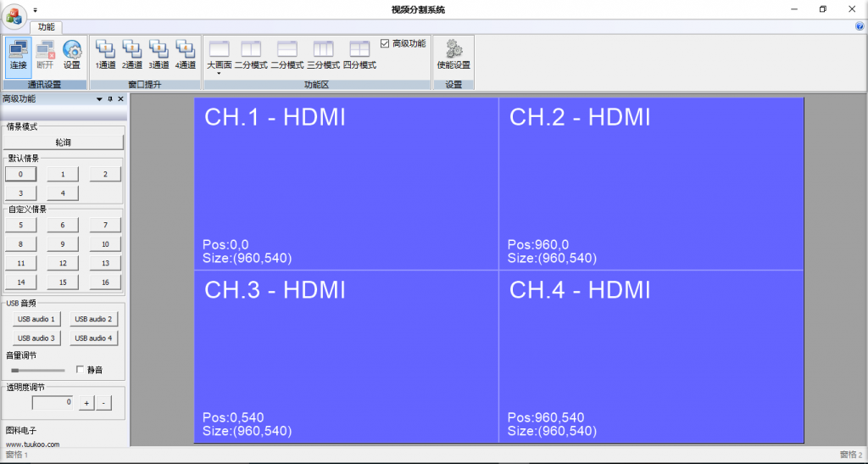Click the application logo button
This screenshot has height=464, width=868.
coord(14,15)
